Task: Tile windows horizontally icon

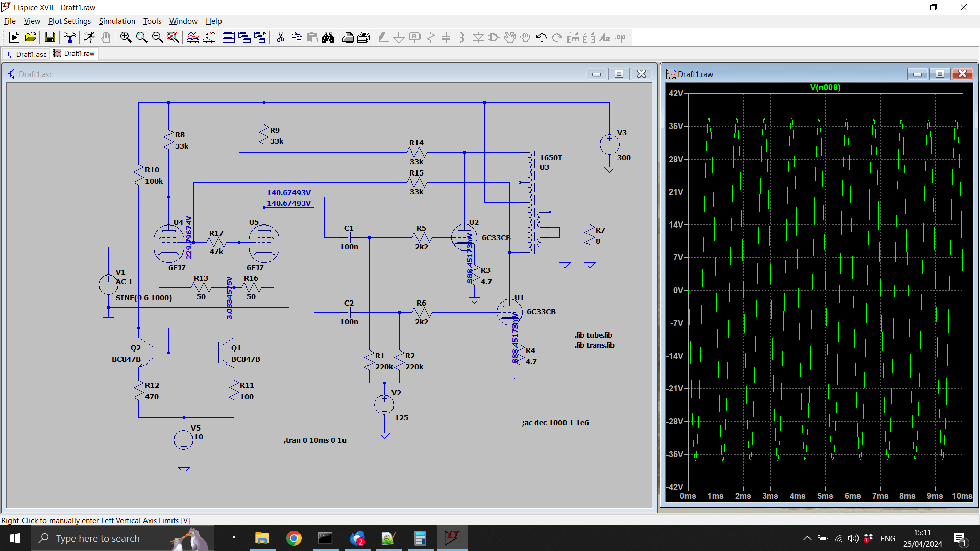Action: click(229, 37)
